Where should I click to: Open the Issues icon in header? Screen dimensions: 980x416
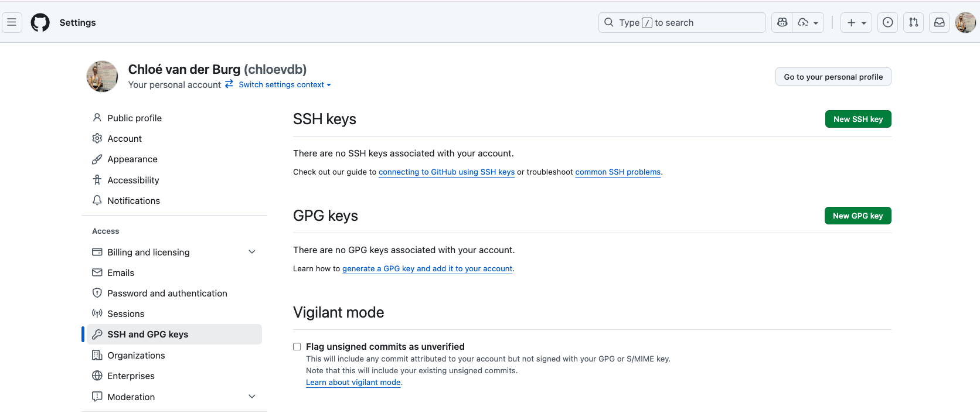887,22
